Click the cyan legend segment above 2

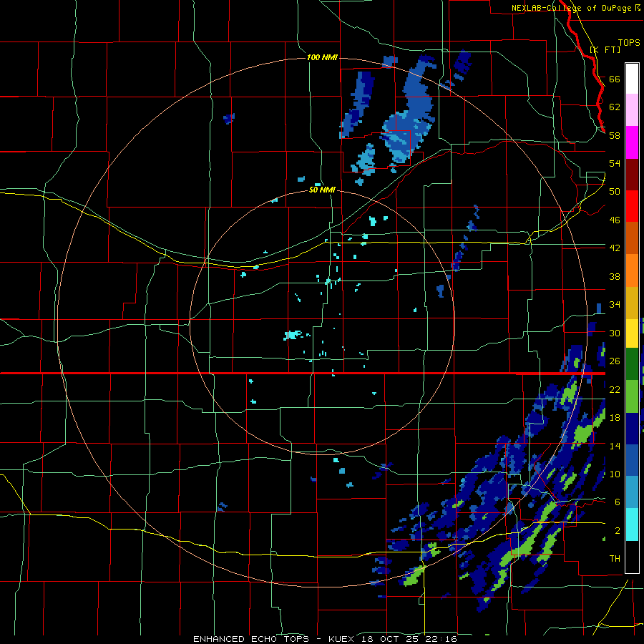point(632,525)
